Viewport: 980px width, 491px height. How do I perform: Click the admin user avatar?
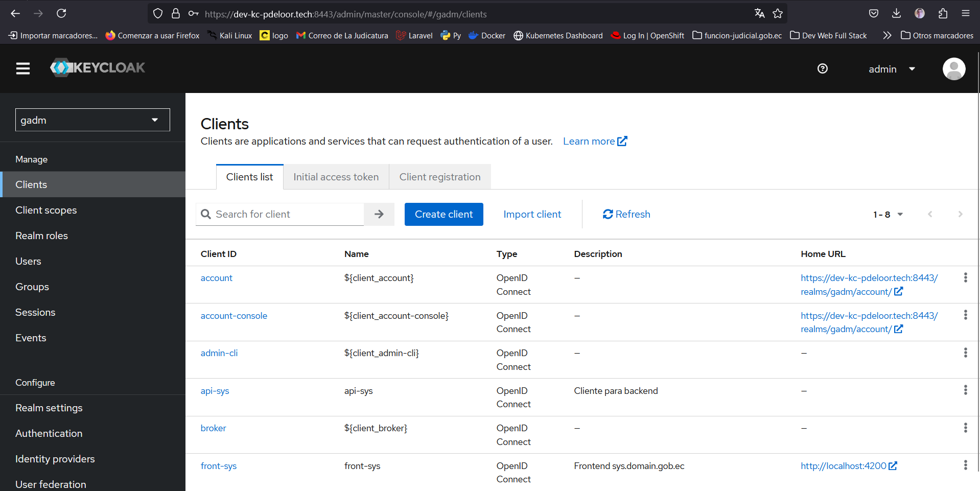pyautogui.click(x=953, y=68)
